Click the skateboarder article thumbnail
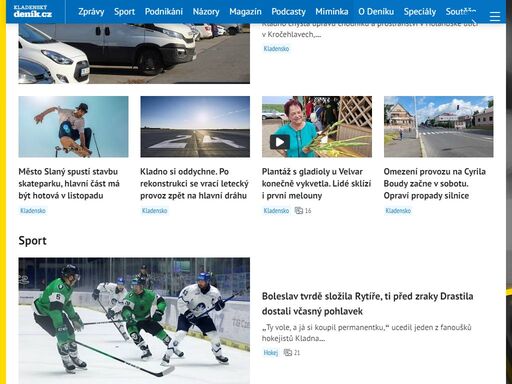512x384 pixels. (73, 127)
